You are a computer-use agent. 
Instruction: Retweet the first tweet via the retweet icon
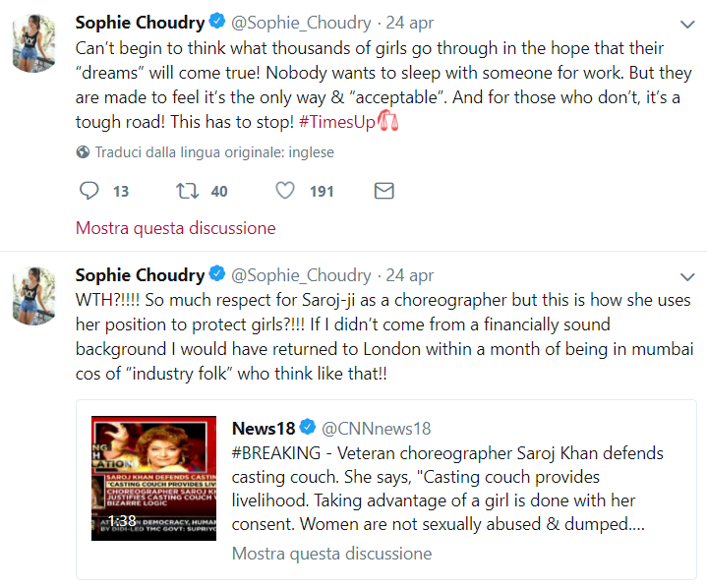(187, 191)
